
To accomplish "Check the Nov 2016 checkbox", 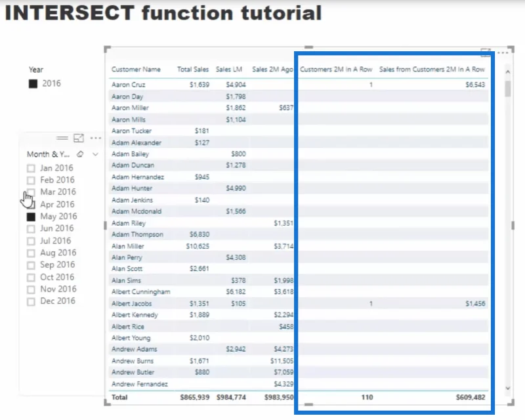I will point(31,289).
